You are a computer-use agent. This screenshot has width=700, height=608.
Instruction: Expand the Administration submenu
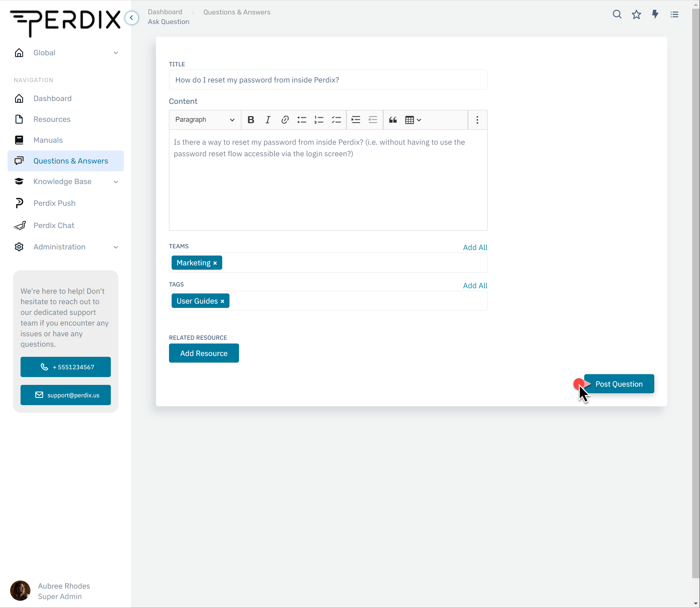point(116,247)
